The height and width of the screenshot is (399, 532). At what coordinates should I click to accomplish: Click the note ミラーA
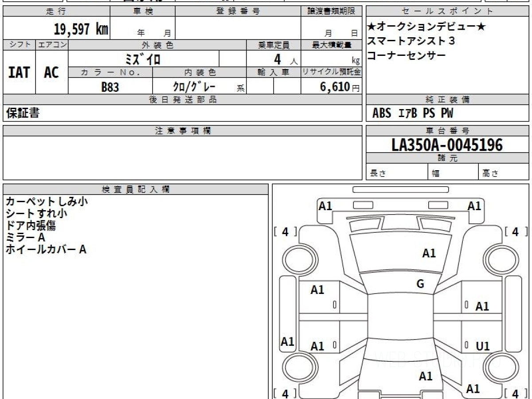pyautogui.click(x=25, y=237)
